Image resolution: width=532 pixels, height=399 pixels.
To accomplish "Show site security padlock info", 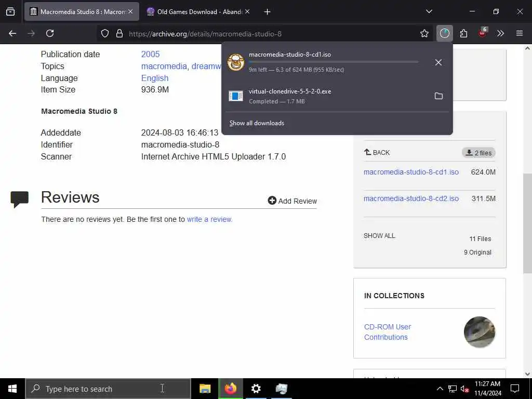I will point(119,33).
